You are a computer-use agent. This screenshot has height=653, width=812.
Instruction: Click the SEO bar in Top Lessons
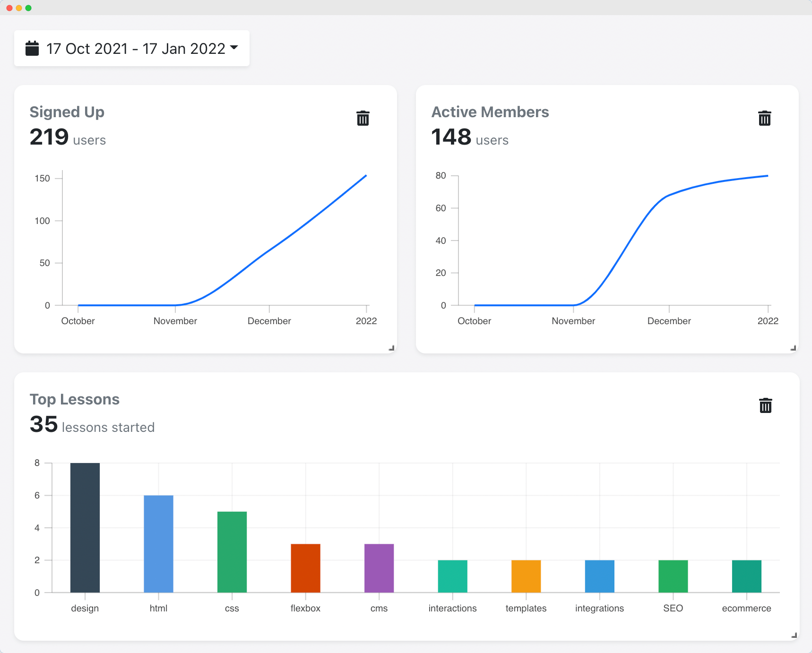pyautogui.click(x=673, y=576)
